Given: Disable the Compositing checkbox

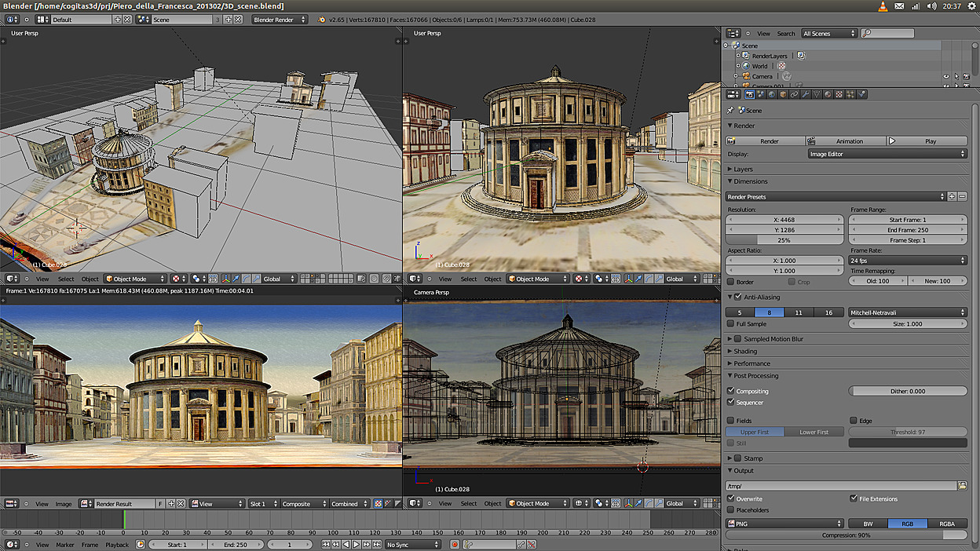Looking at the screenshot, I should tap(731, 391).
